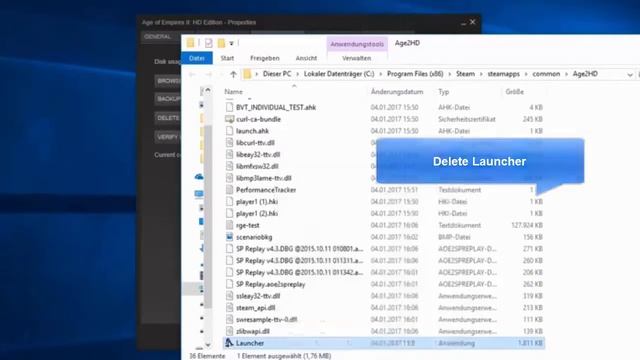The image size is (640, 360).
Task: Click the Properties icon in Explorer quick access toolbar
Action: pyautogui.click(x=209, y=43)
